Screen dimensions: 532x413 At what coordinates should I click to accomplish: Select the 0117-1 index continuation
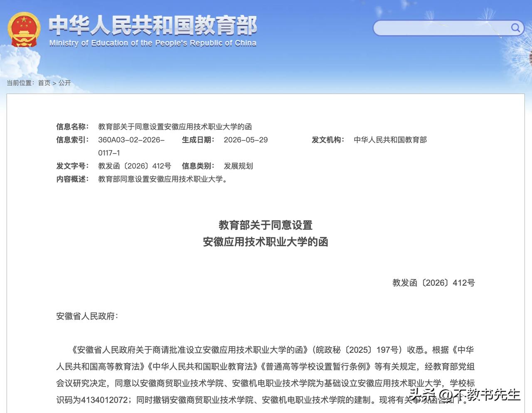click(x=109, y=153)
